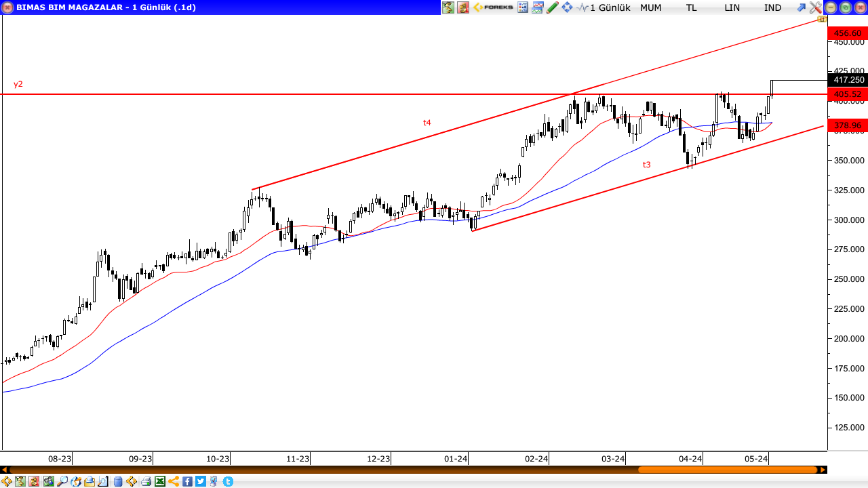868x488 pixels.
Task: Share to Twitter via bird icon
Action: pos(201,481)
